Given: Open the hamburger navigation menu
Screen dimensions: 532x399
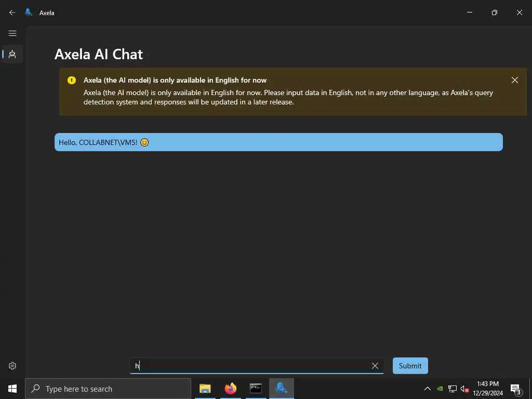Looking at the screenshot, I should 12,33.
